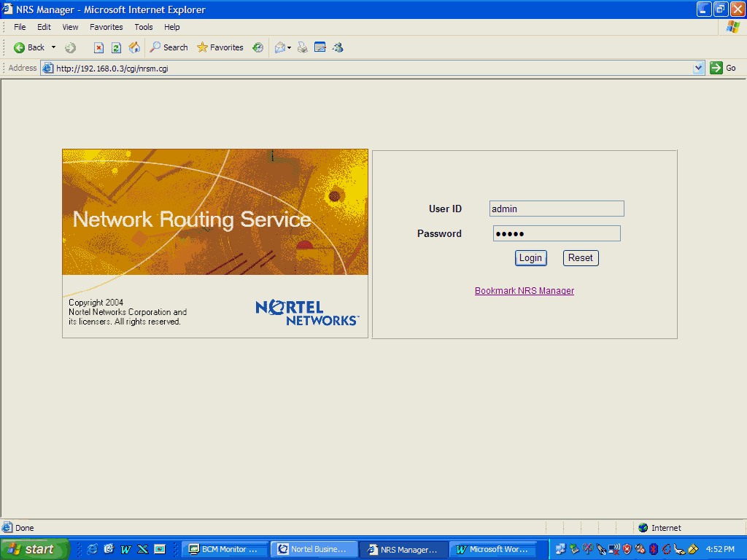Launch Outlook Express from Quick Launch

pos(109,549)
